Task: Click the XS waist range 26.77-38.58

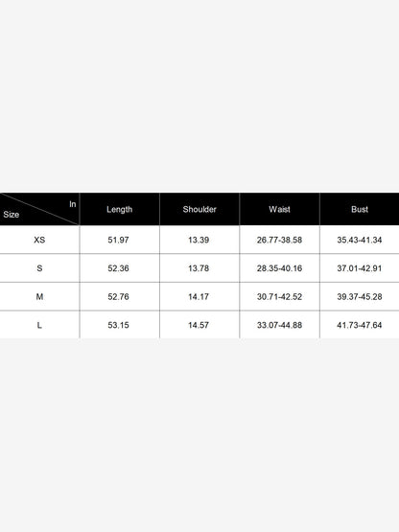Action: pos(279,240)
